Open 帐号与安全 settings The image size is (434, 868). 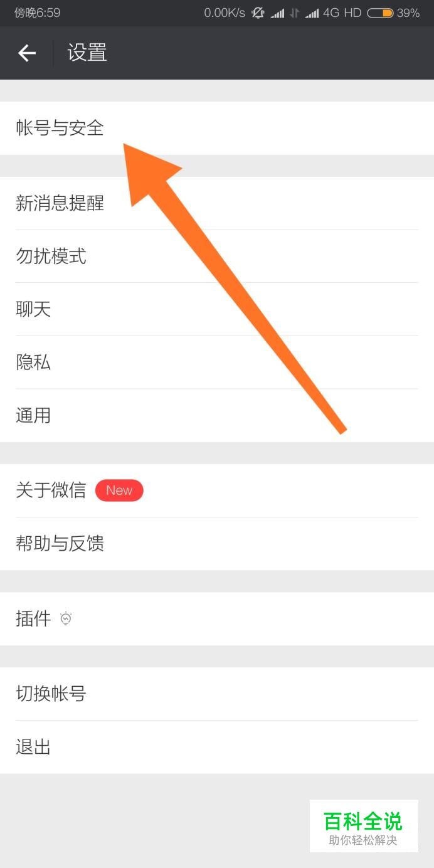(x=217, y=128)
